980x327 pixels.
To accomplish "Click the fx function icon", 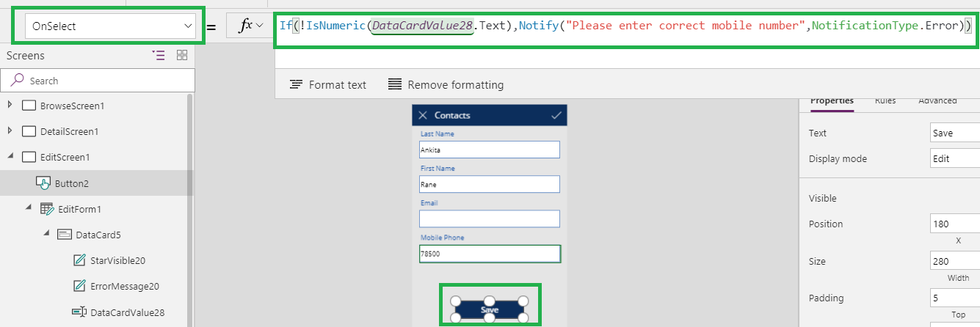I will click(244, 26).
